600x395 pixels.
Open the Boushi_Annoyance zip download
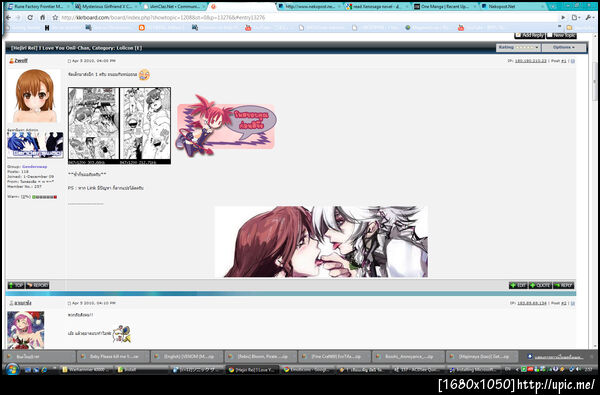click(409, 356)
